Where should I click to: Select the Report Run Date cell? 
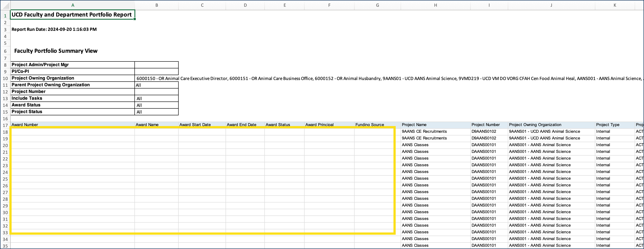pyautogui.click(x=54, y=29)
